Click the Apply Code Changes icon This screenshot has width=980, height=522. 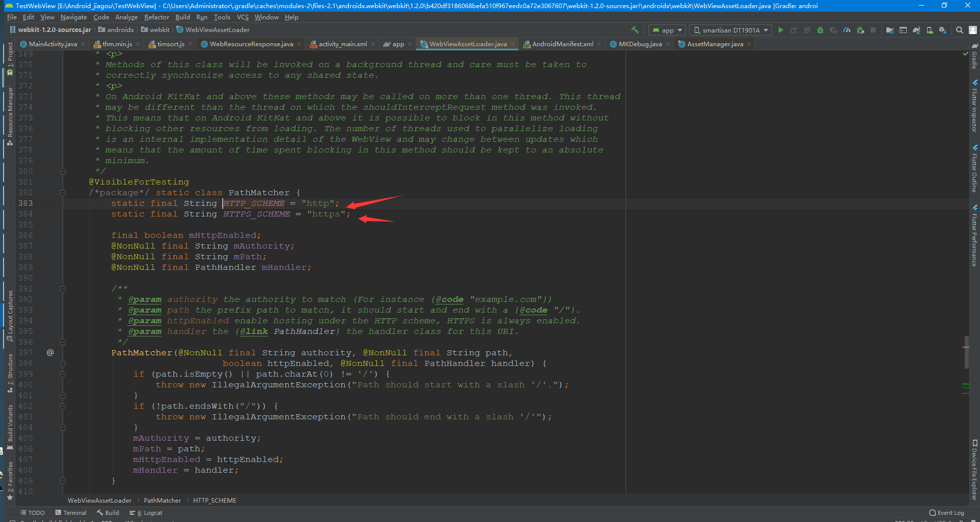(807, 30)
